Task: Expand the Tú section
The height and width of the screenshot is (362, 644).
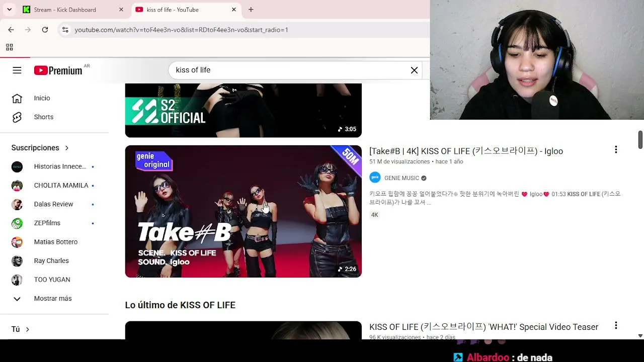Action: [x=21, y=329]
